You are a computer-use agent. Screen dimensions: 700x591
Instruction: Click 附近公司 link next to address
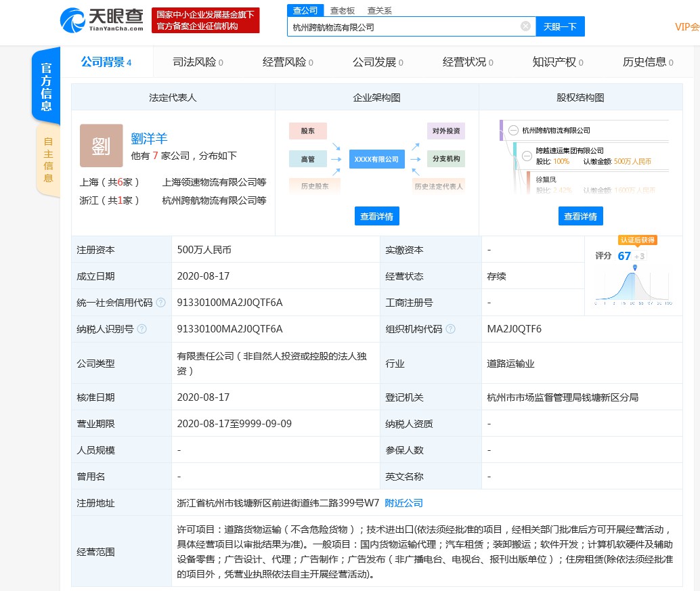coord(403,503)
